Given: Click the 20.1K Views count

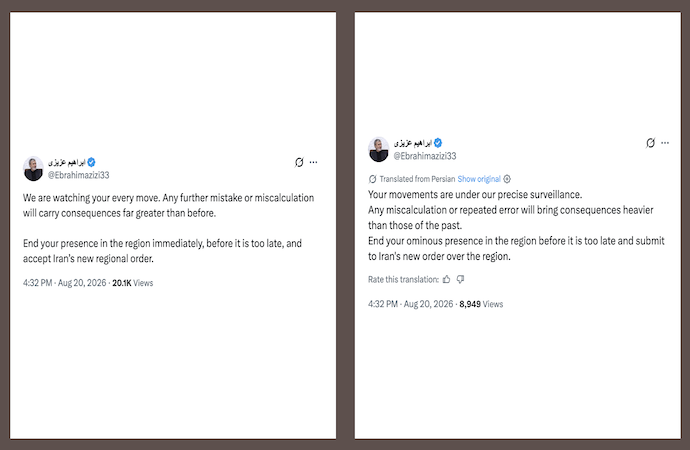Looking at the screenshot, I should pos(132,283).
